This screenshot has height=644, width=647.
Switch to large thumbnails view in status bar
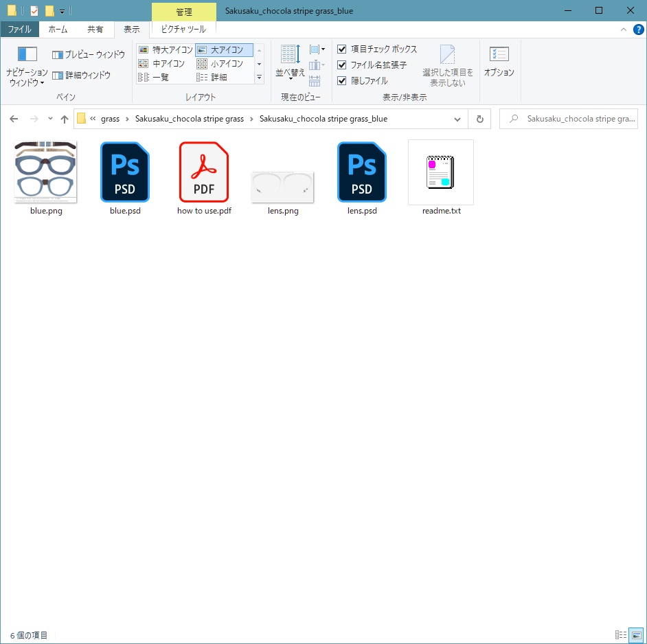(x=636, y=635)
